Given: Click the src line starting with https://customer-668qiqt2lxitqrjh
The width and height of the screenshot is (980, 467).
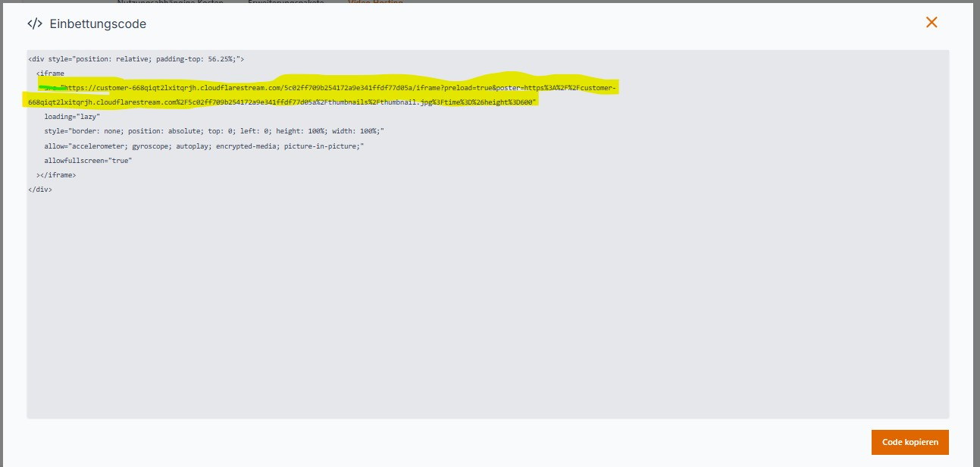Looking at the screenshot, I should click(x=331, y=88).
